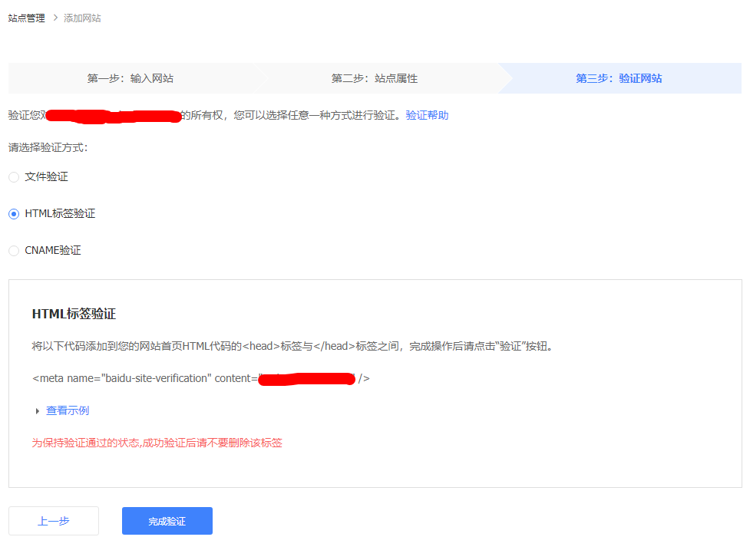Click the 文件验证 option label text
750x560 pixels.
pyautogui.click(x=46, y=177)
